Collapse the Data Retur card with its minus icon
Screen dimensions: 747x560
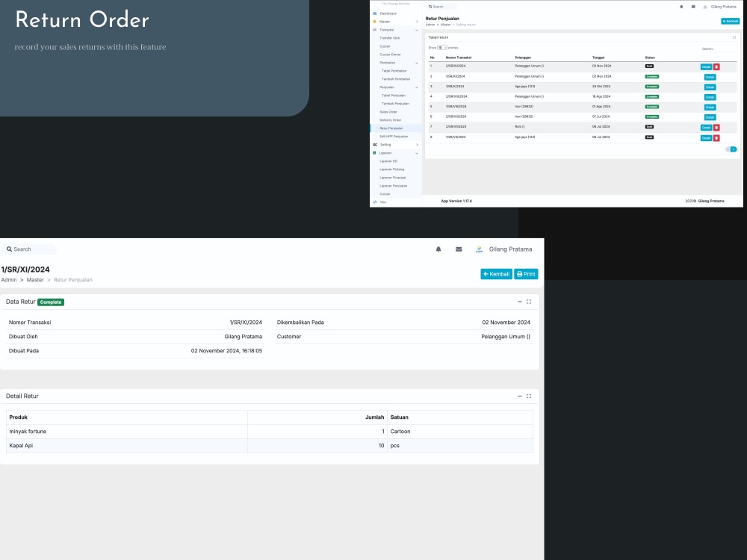(x=520, y=302)
